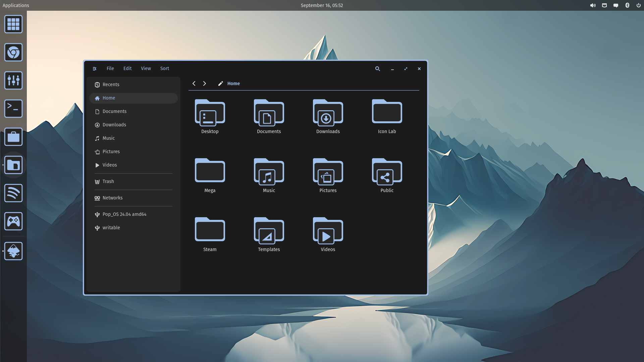Select the Downloads folder icon in grid
The height and width of the screenshot is (362, 644).
tap(328, 112)
